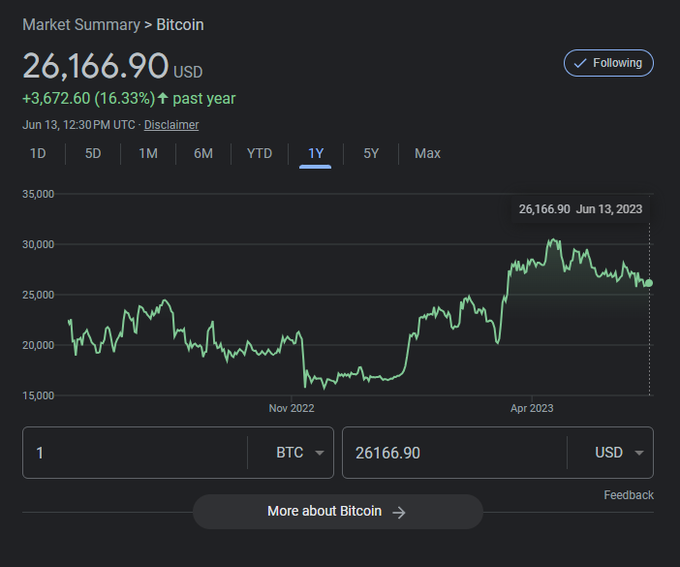Open the BTC currency dropdown
The height and width of the screenshot is (567, 680).
click(300, 453)
